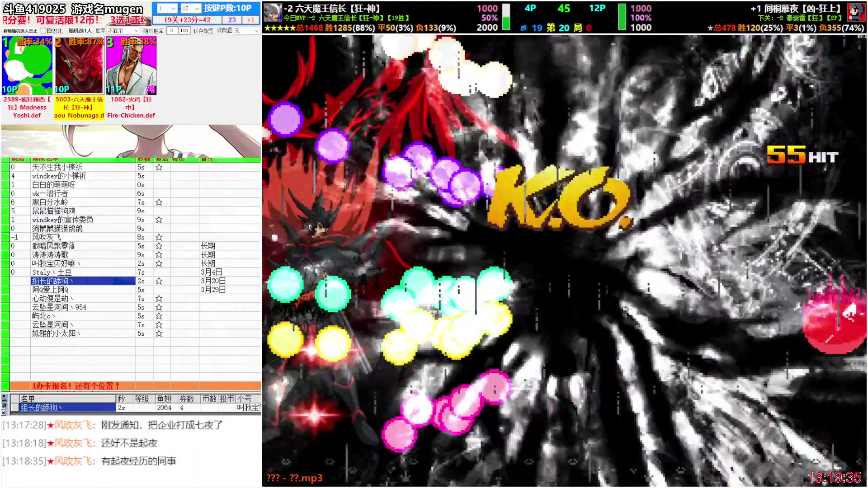Open the 胜率 display dropdown 不显示
Image resolution: width=868 pixels, height=488 pixels.
tap(123, 31)
